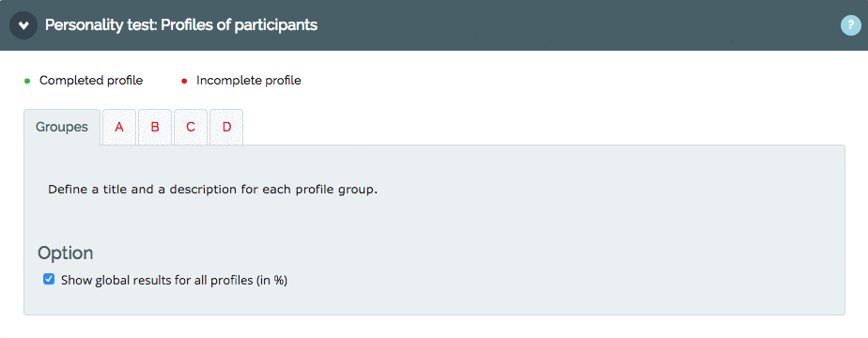868x338 pixels.
Task: Click the (in %) part of checkbox label
Action: [271, 281]
